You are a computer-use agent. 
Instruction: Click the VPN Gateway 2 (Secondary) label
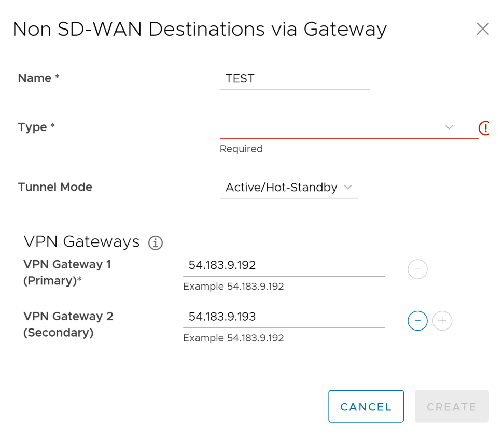point(68,324)
